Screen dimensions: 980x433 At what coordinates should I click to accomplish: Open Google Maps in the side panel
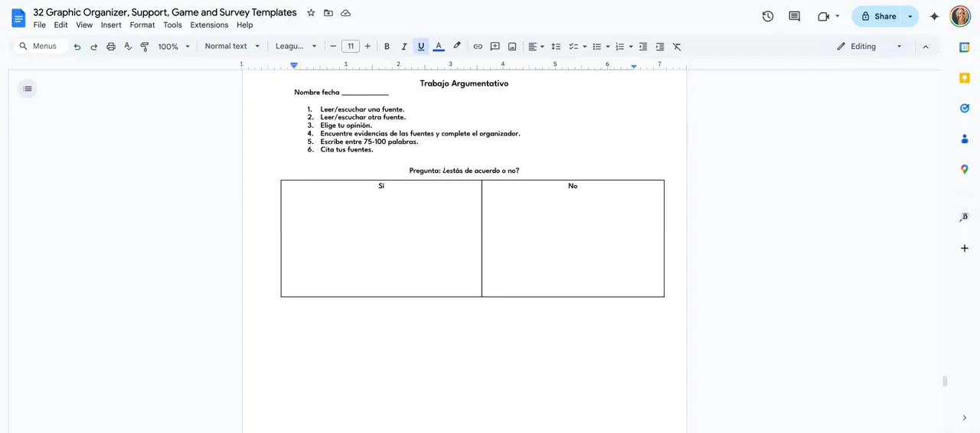(965, 170)
